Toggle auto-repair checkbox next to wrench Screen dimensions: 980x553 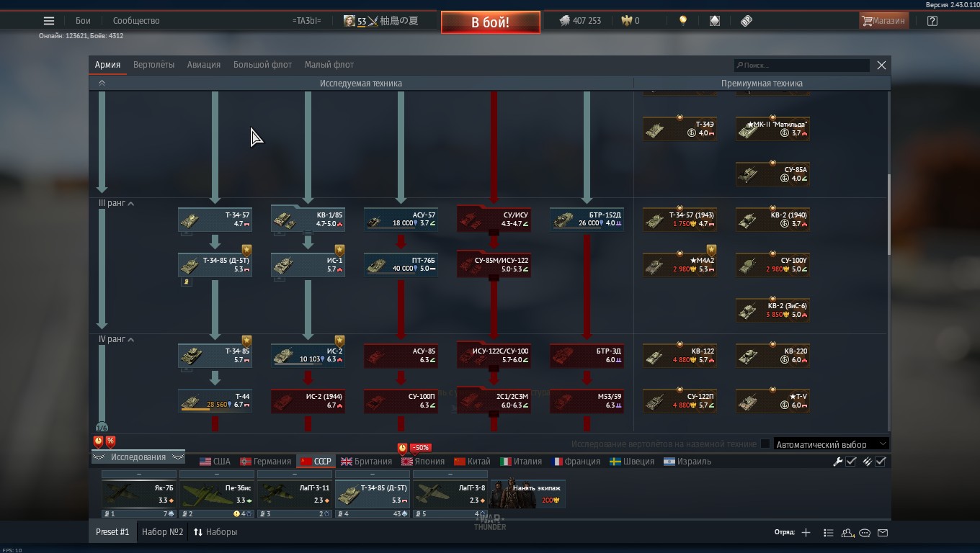pyautogui.click(x=851, y=462)
